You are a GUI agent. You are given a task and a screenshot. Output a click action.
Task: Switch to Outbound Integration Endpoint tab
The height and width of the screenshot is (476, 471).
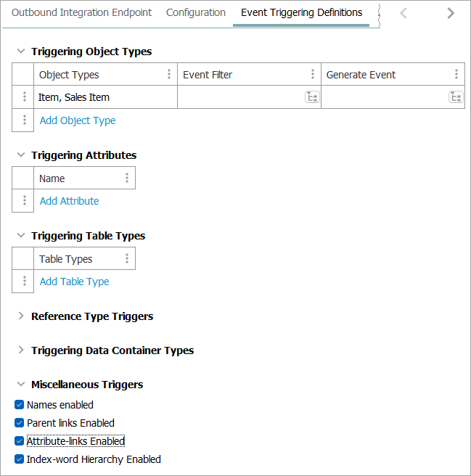82,13
